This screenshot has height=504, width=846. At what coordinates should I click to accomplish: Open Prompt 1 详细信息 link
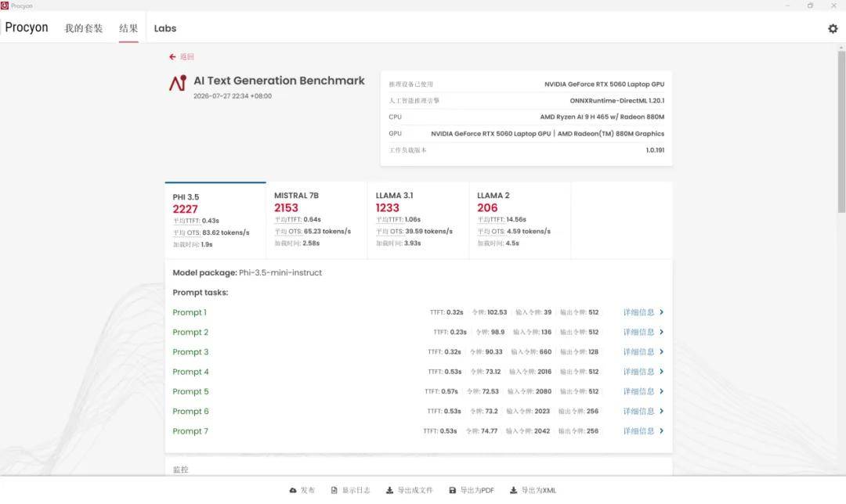(x=639, y=312)
